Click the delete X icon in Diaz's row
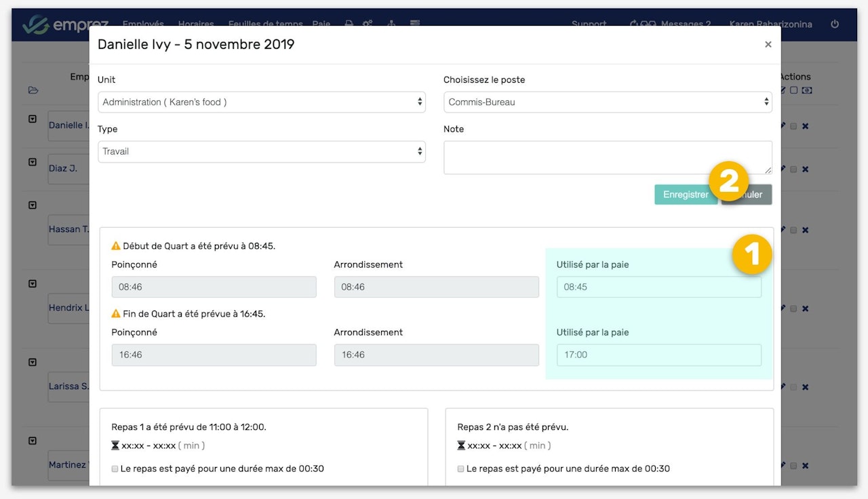 (805, 169)
